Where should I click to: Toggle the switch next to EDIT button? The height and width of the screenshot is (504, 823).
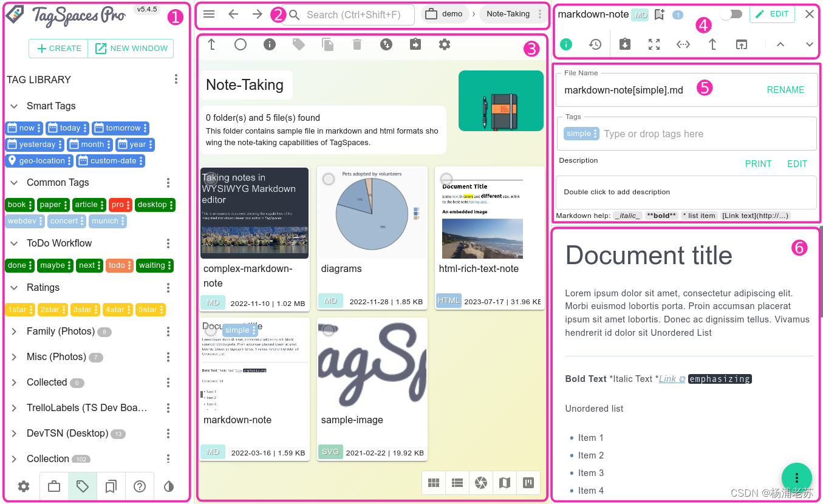pos(731,14)
